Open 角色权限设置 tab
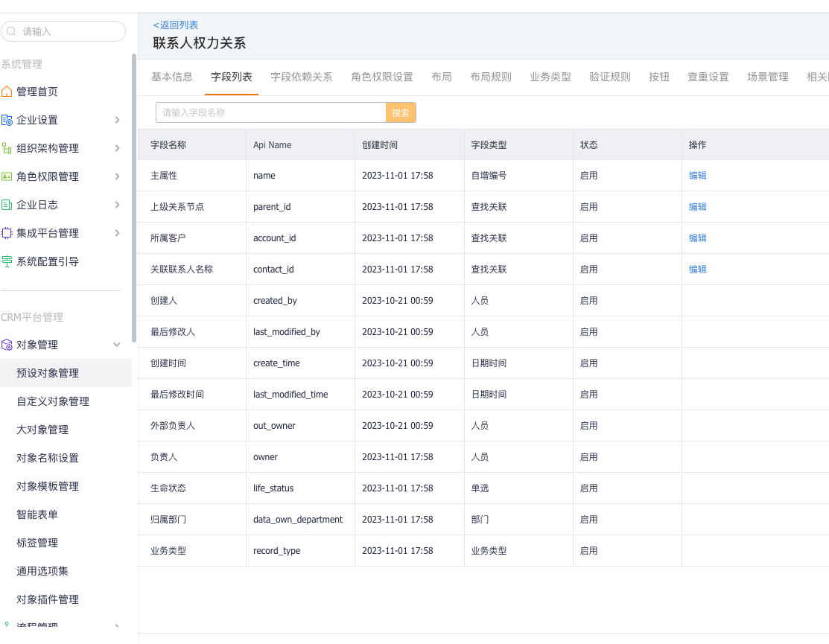The height and width of the screenshot is (644, 829). (x=381, y=77)
